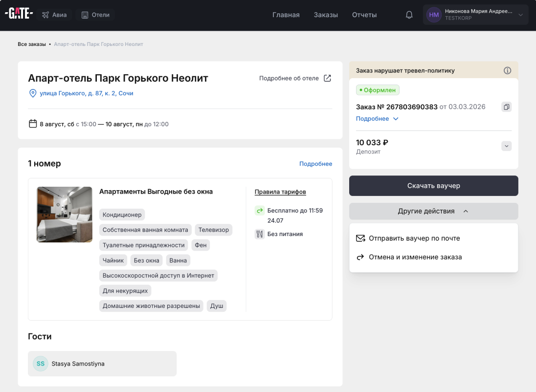Click the travel policy info icon
Screen dimensions: 536x392
pyautogui.click(x=507, y=70)
